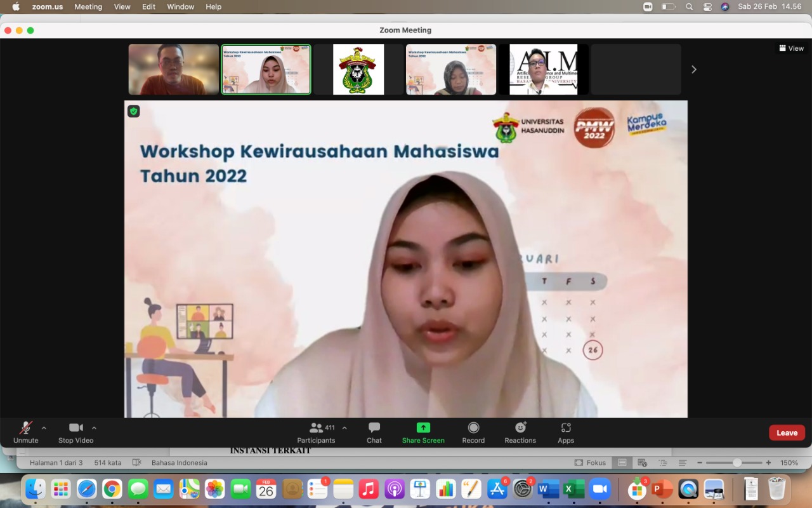Open the Meeting menu
The image size is (812, 508).
pyautogui.click(x=88, y=6)
